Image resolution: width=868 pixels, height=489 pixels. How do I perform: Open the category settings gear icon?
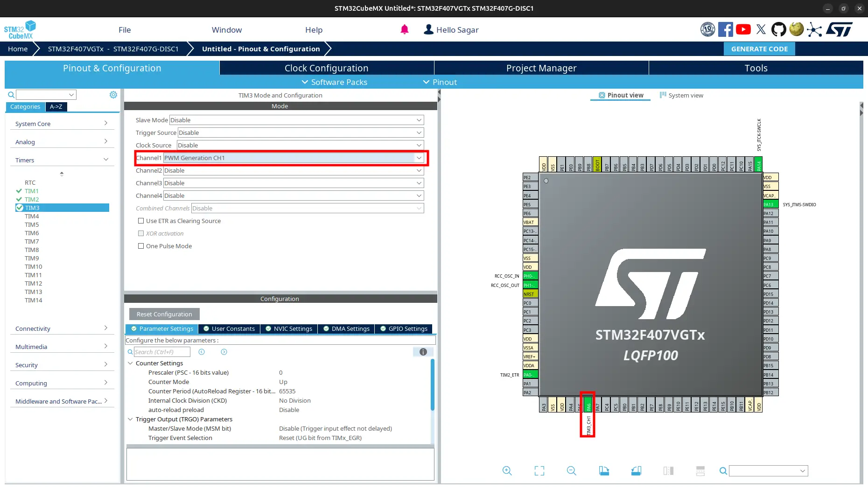(113, 95)
